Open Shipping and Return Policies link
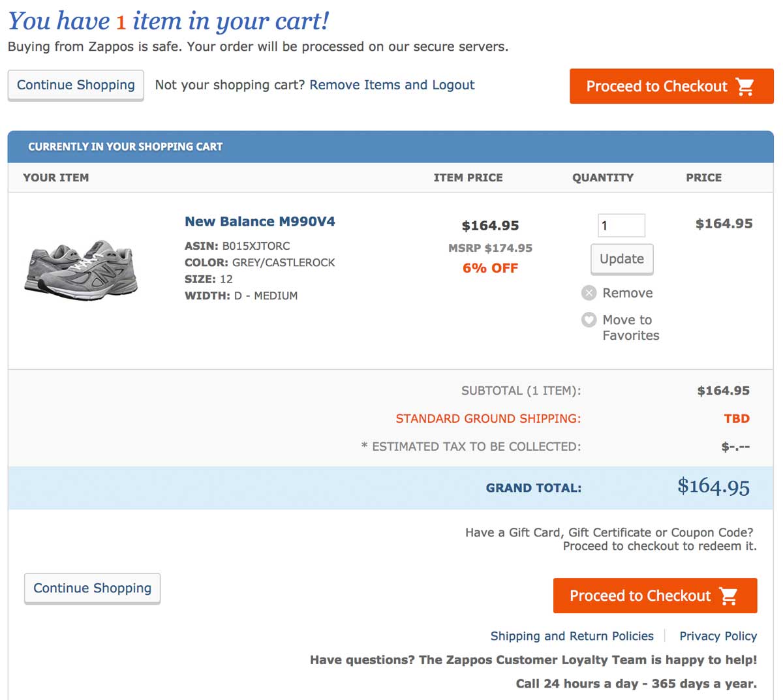The width and height of the screenshot is (783, 700). coord(572,636)
